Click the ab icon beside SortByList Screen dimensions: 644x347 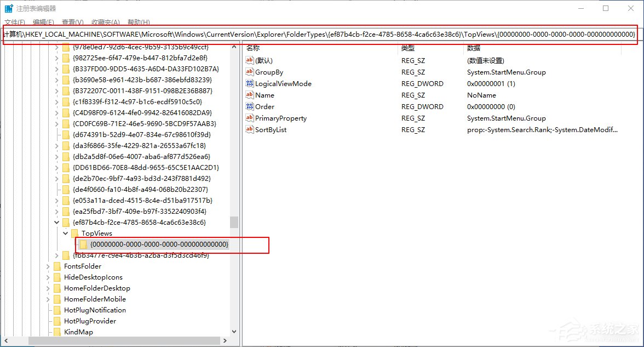250,129
